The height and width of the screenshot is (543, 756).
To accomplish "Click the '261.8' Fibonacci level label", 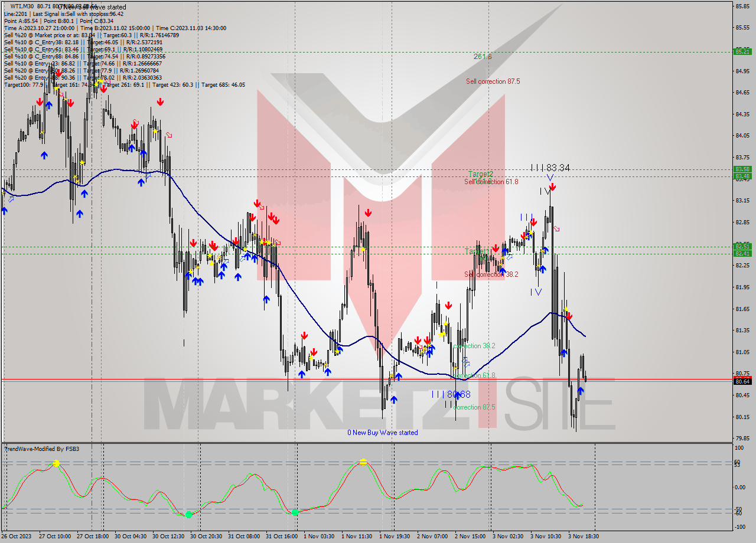I will [483, 57].
